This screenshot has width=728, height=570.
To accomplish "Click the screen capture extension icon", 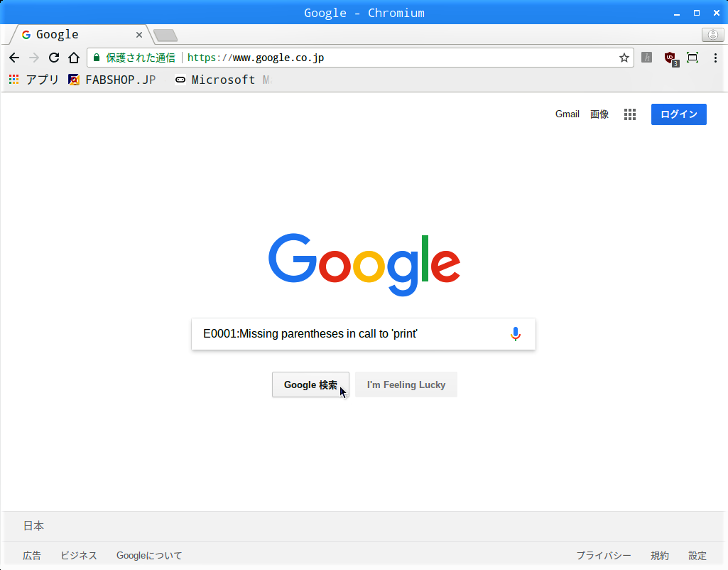I will tap(692, 58).
